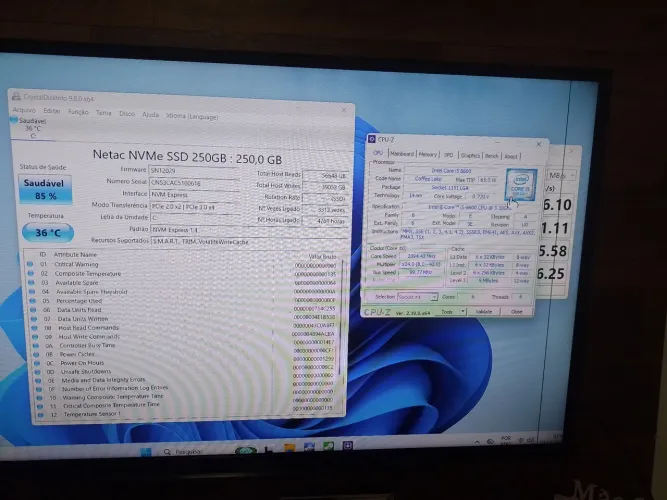Click the Recursos Suportados field
The image size is (667, 500).
(249, 242)
